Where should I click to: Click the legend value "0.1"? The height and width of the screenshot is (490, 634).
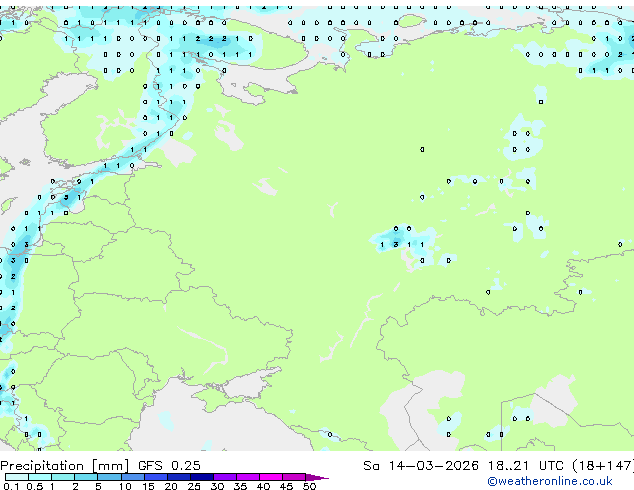(x=11, y=486)
